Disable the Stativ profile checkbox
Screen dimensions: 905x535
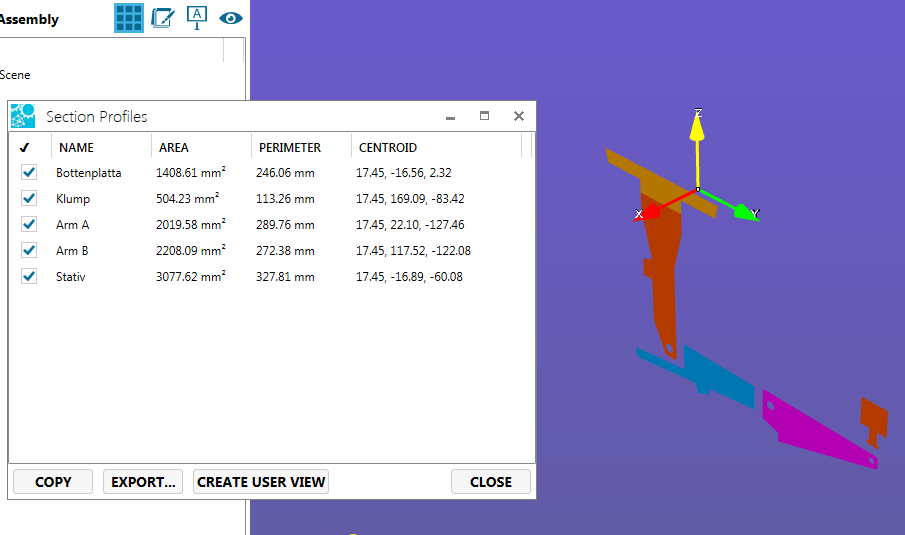(x=29, y=277)
